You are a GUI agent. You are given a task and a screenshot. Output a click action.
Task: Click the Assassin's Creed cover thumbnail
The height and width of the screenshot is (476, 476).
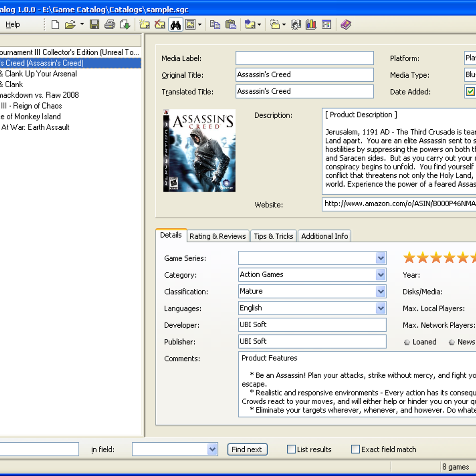click(199, 151)
